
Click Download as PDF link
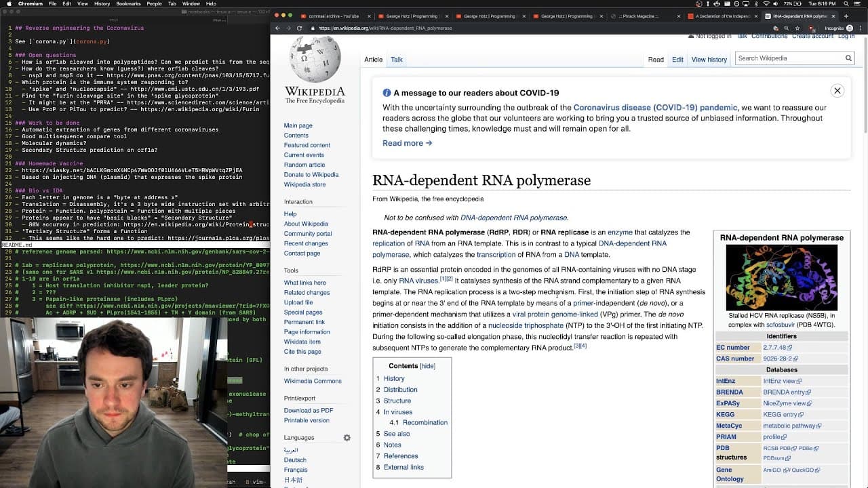pos(308,411)
